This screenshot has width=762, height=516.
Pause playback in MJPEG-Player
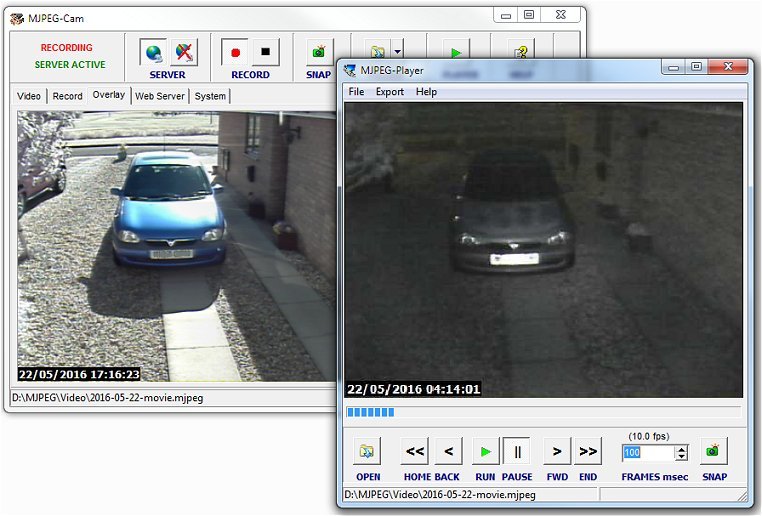(x=517, y=451)
